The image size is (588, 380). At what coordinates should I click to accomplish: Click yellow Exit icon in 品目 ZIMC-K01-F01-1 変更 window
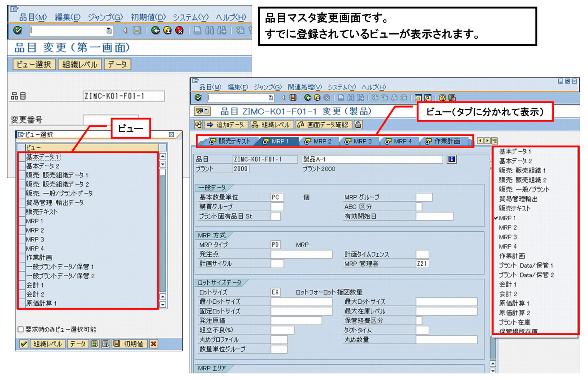pyautogui.click(x=317, y=98)
